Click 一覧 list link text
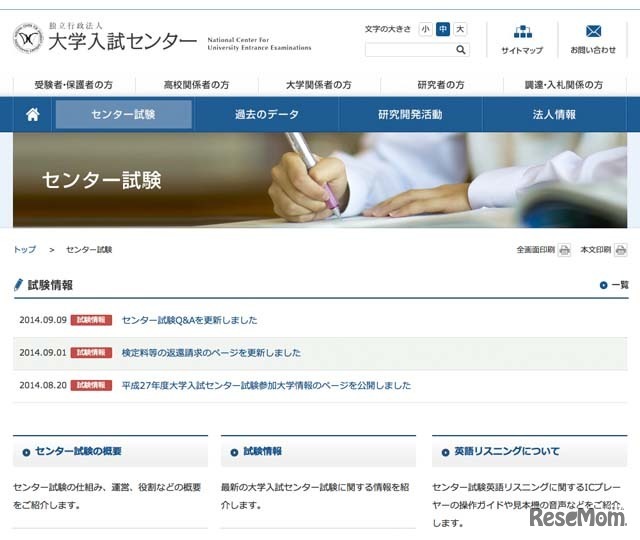The height and width of the screenshot is (540, 640). tap(620, 285)
